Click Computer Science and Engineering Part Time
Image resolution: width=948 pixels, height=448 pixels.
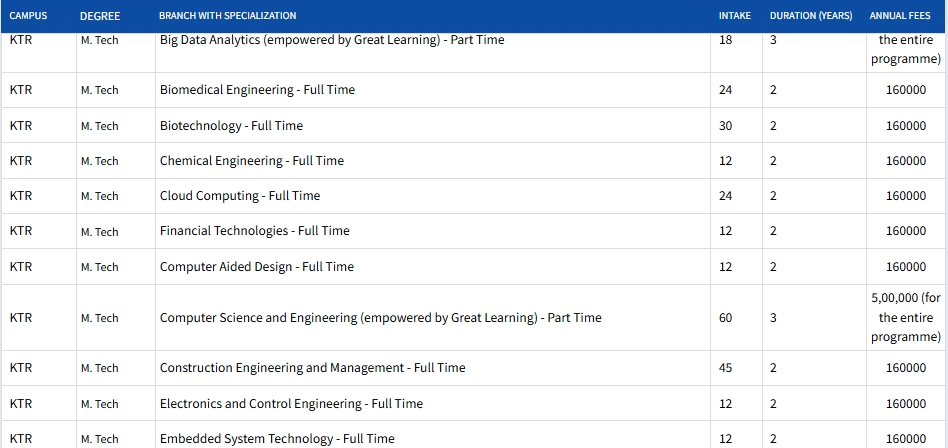tap(380, 318)
